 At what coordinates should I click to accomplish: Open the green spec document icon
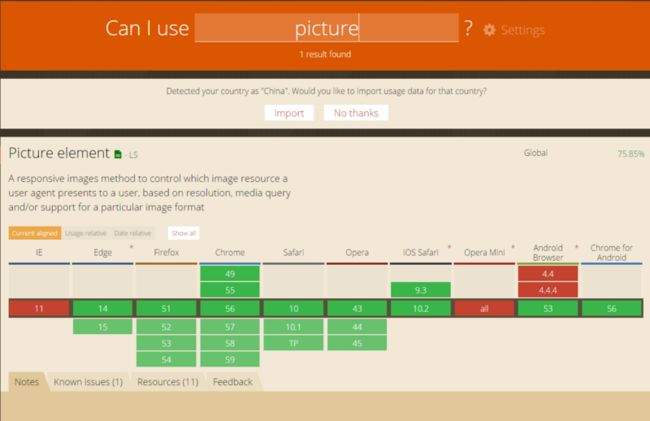118,154
